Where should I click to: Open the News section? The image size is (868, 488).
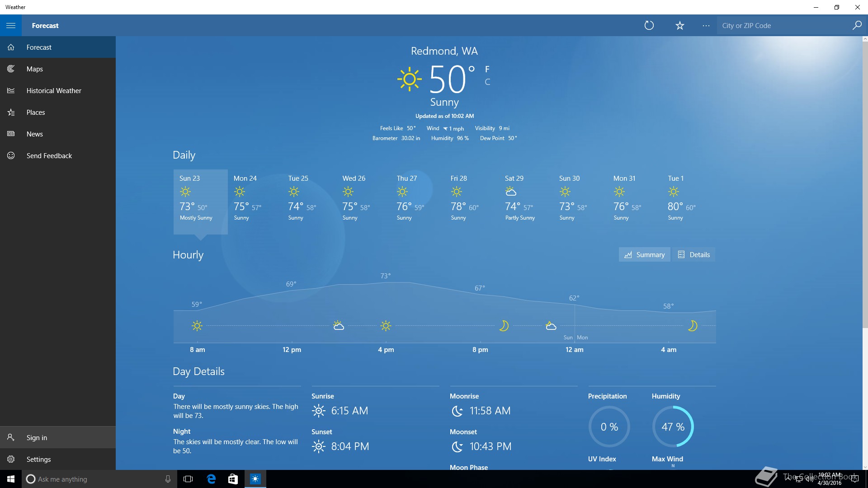pos(58,134)
